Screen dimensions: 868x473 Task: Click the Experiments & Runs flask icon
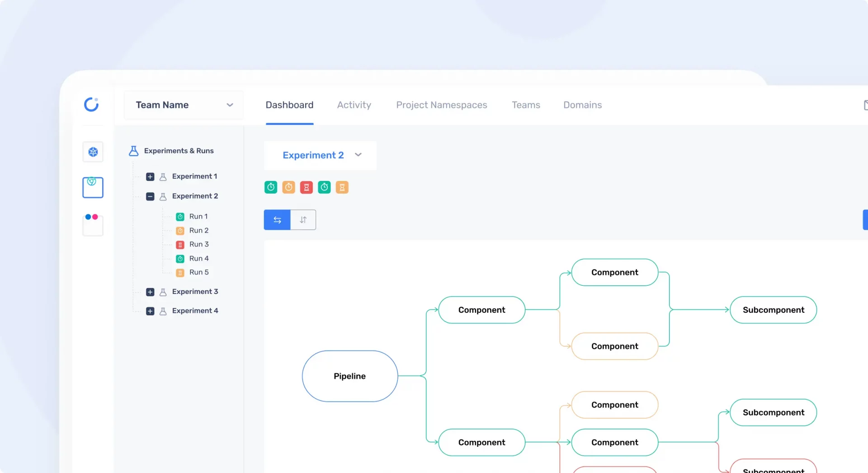133,151
